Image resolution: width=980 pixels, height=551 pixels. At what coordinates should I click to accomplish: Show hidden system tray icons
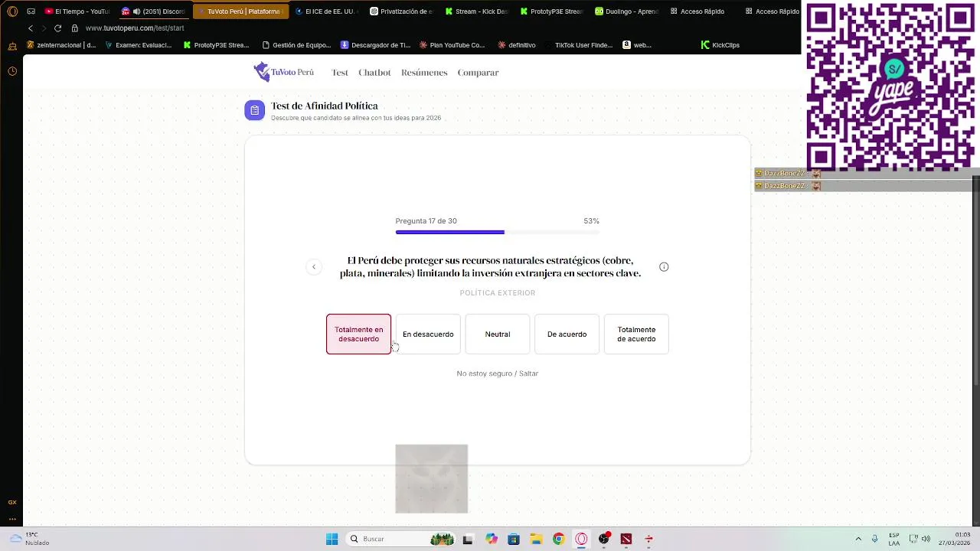858,539
